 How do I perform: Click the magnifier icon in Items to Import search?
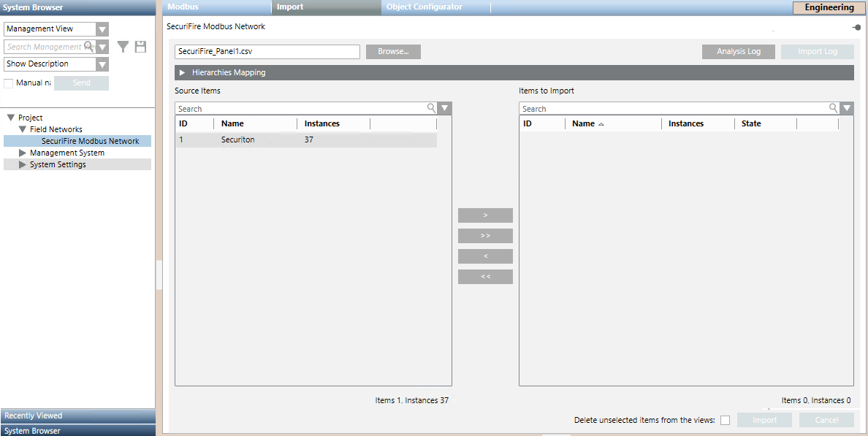pos(833,108)
